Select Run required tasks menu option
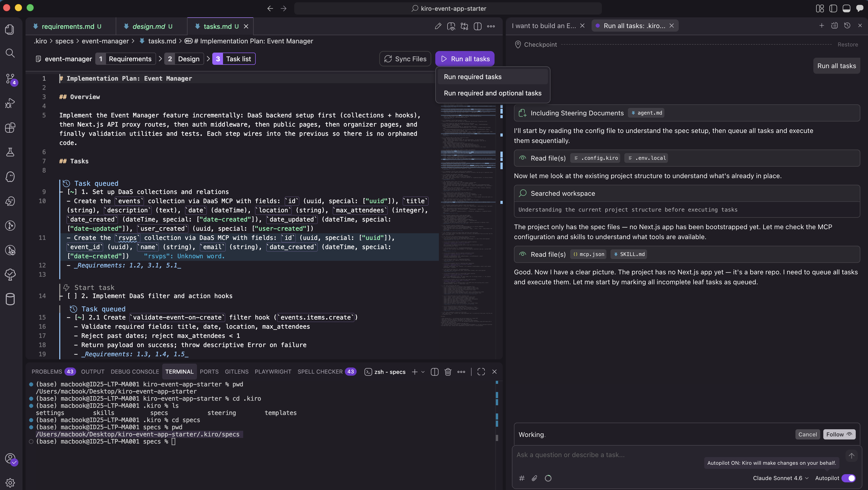Viewport: 868px width, 490px height. 493,77
